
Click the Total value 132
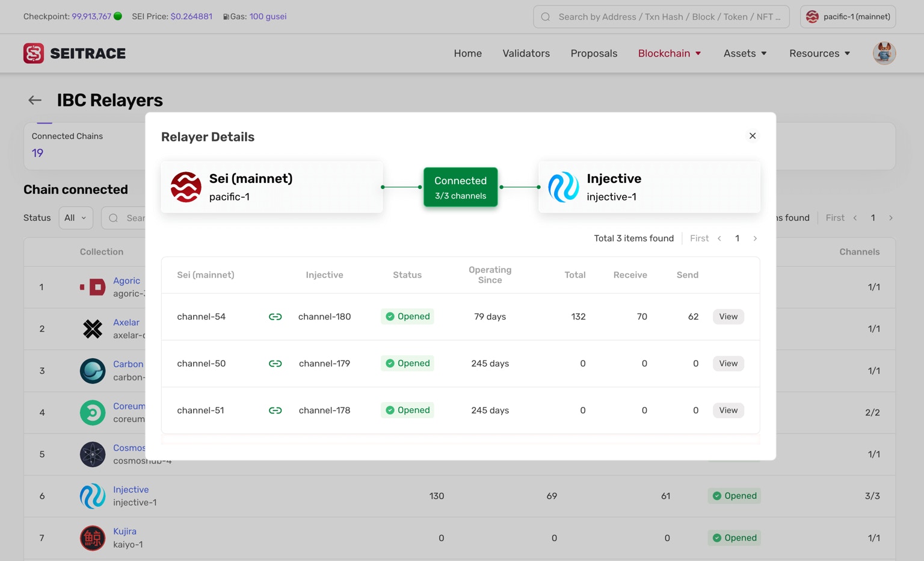pos(578,317)
